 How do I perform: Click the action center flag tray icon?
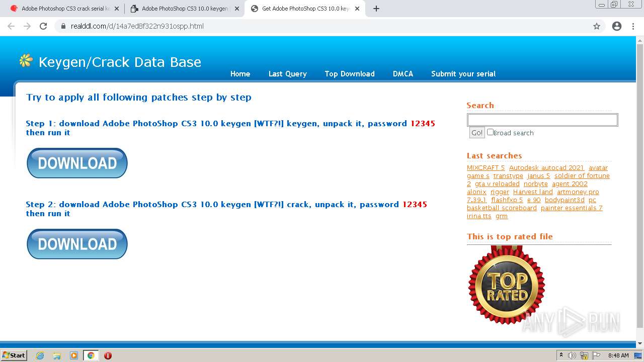[x=596, y=355]
